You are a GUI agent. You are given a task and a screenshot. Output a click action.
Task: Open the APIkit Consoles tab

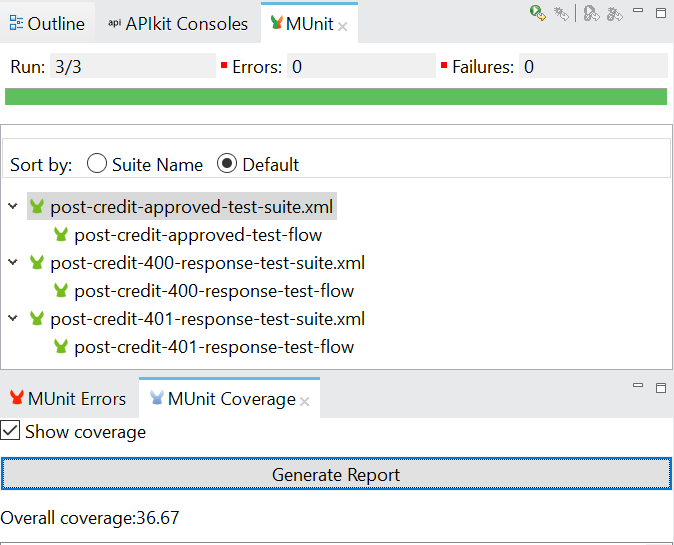pyautogui.click(x=178, y=24)
